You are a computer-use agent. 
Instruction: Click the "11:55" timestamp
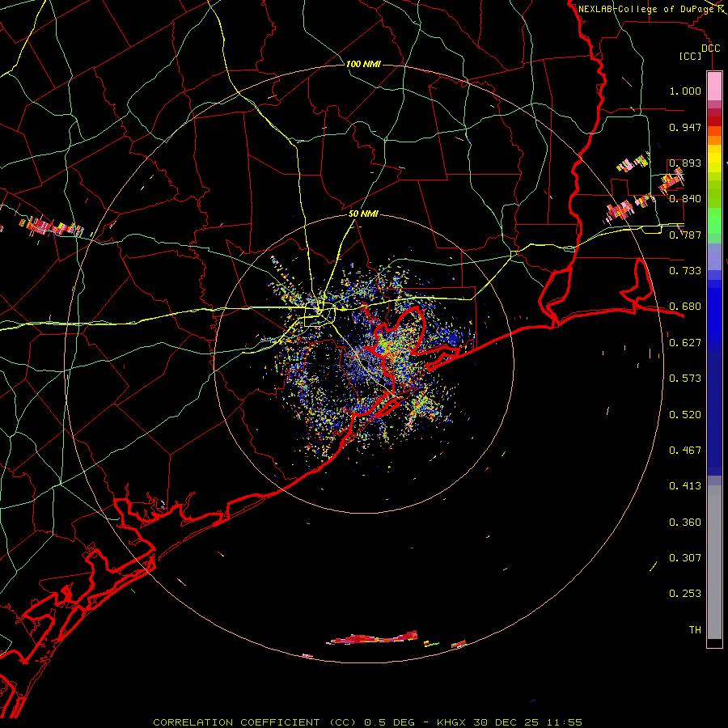click(564, 722)
